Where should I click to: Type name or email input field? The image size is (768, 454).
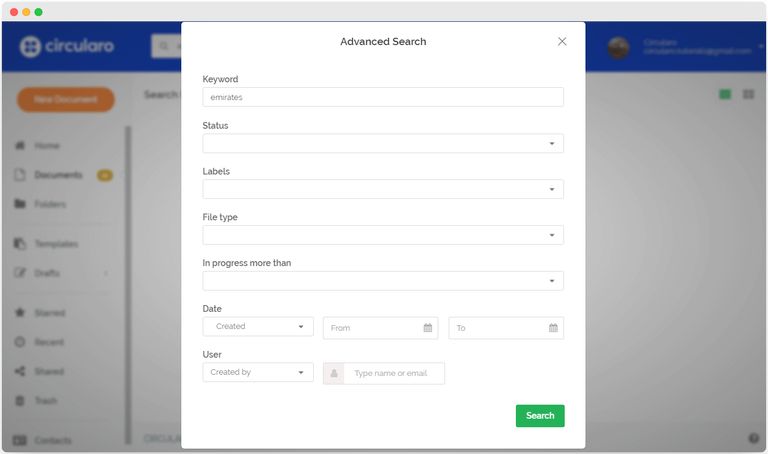[394, 374]
